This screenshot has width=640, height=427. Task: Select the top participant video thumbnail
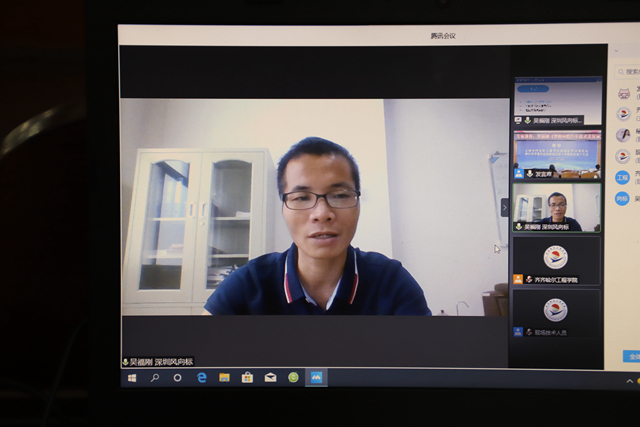click(557, 100)
